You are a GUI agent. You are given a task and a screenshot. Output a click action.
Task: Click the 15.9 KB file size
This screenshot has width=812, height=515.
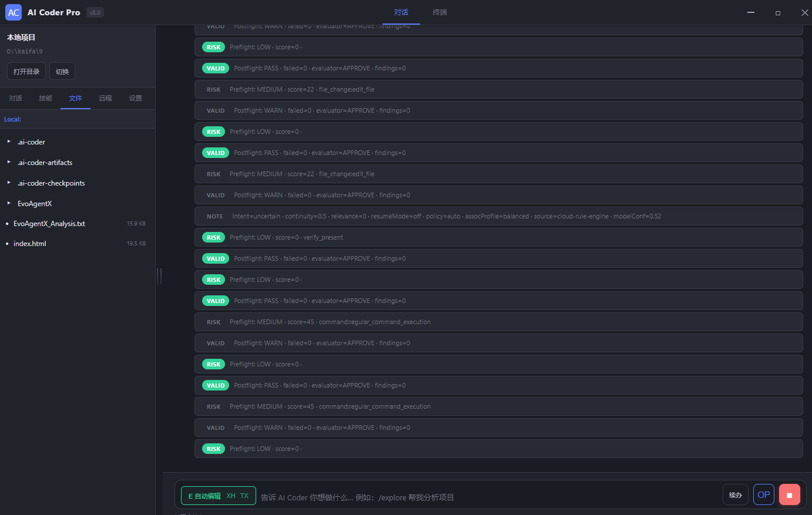[136, 224]
